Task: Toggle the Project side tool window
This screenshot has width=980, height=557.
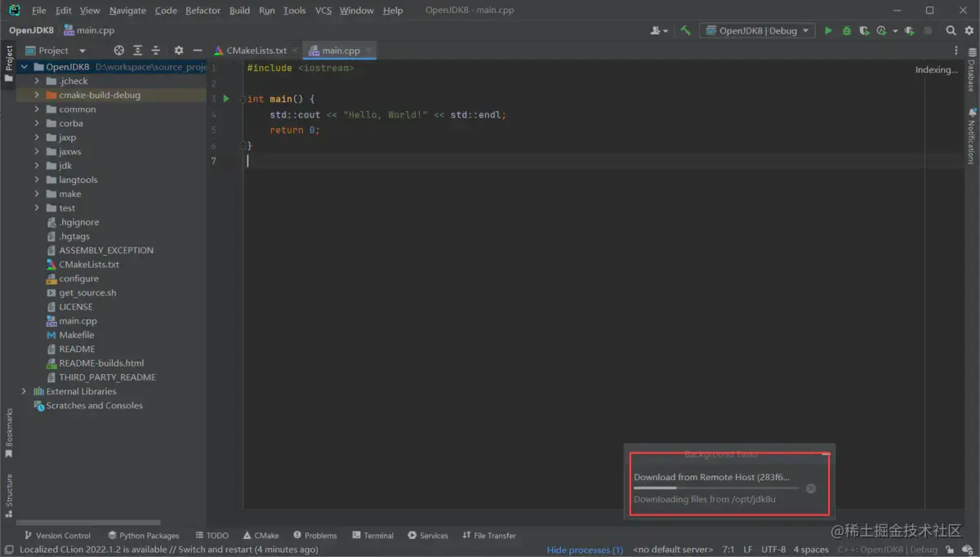Action: coord(9,64)
